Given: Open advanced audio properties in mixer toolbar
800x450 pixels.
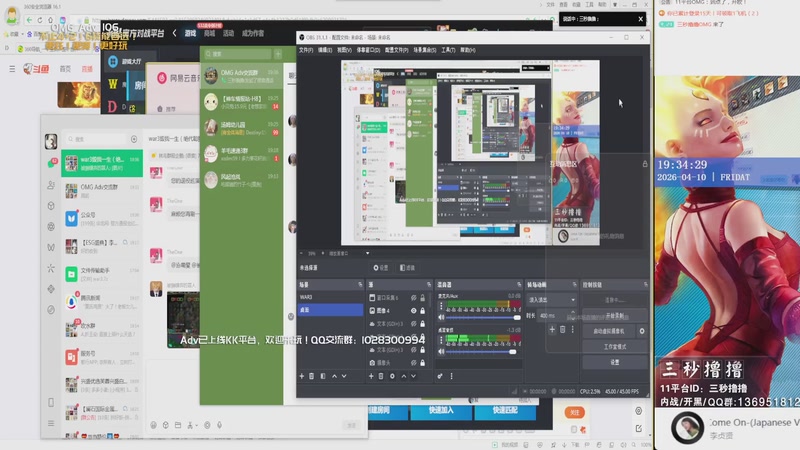Looking at the screenshot, I should (440, 377).
